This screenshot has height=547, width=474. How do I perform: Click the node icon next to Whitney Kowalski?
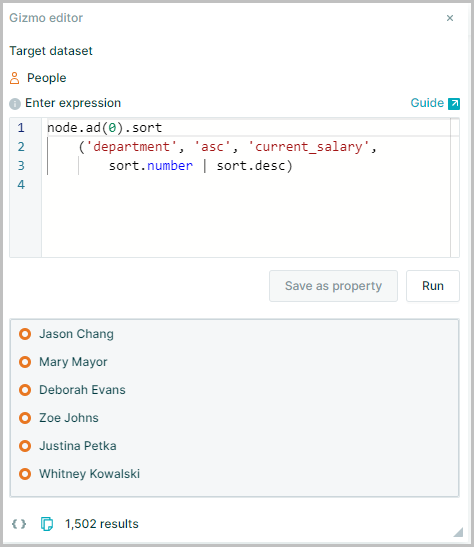click(x=25, y=474)
